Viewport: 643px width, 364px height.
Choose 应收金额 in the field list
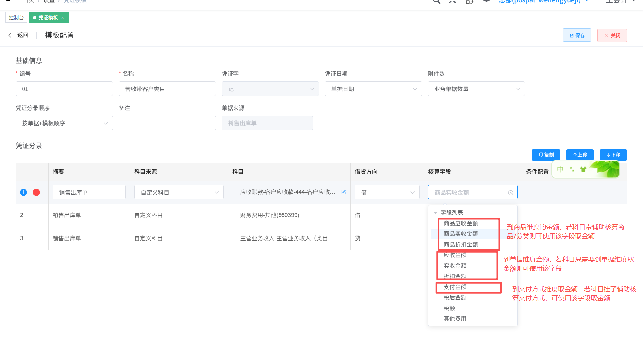[x=455, y=255]
